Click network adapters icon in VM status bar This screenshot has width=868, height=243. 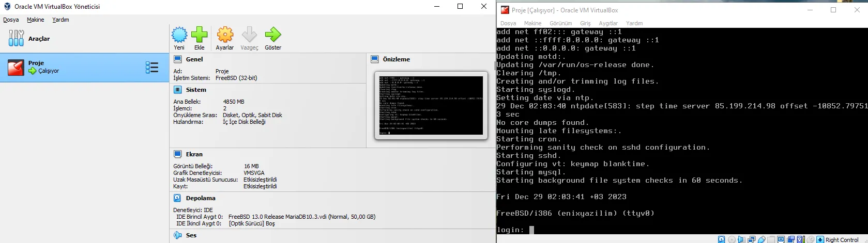click(751, 239)
